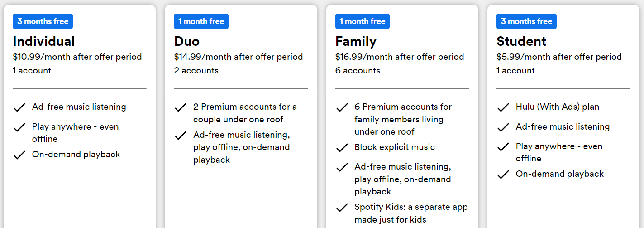Select the Individual plan heading
This screenshot has height=228, width=644.
click(x=44, y=41)
